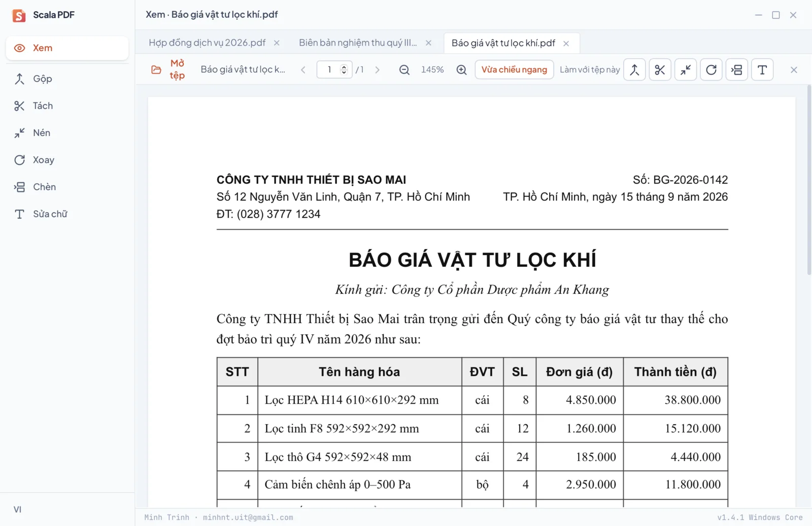Click the compress icon in toolbar
This screenshot has width=812, height=526.
coord(686,70)
